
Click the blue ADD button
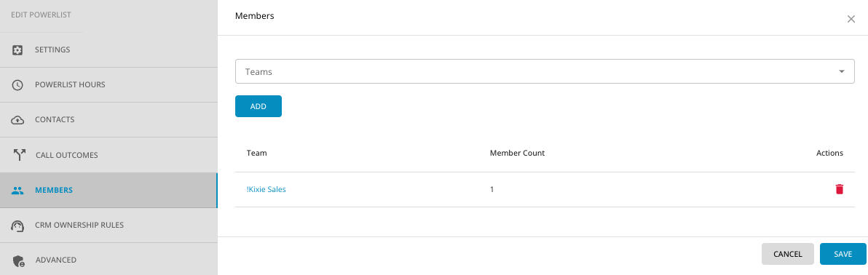259,106
